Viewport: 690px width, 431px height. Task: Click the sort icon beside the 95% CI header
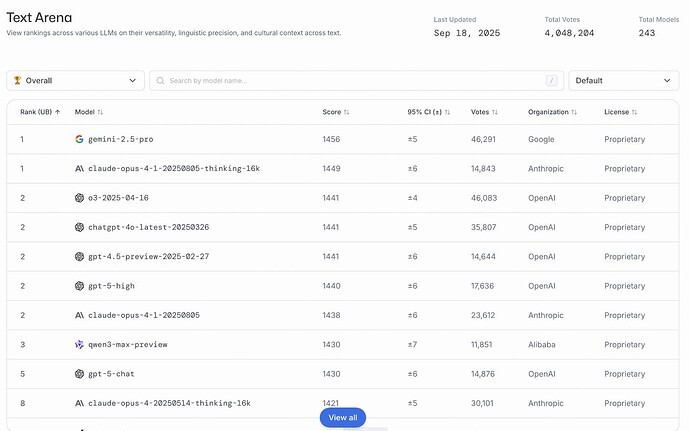448,112
